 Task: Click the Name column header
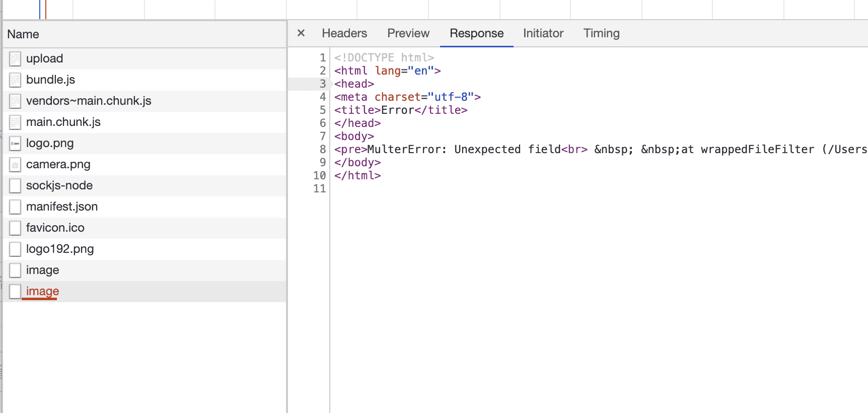(x=23, y=34)
